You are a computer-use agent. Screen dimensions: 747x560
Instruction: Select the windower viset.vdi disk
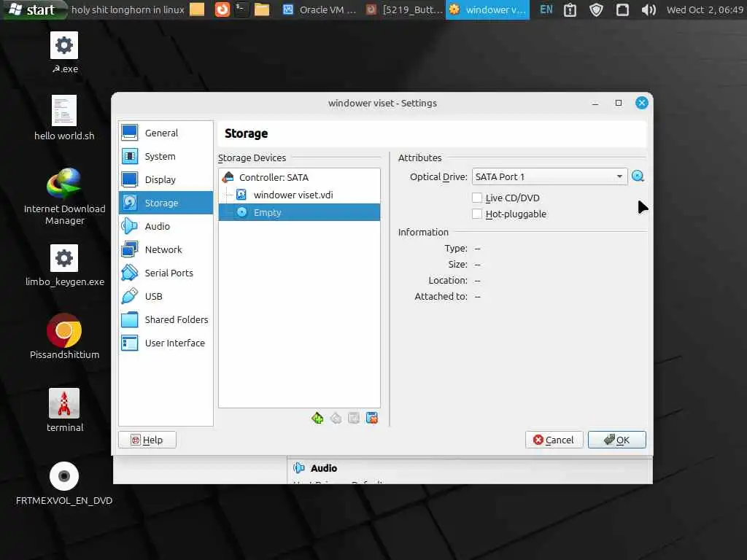[299, 195]
